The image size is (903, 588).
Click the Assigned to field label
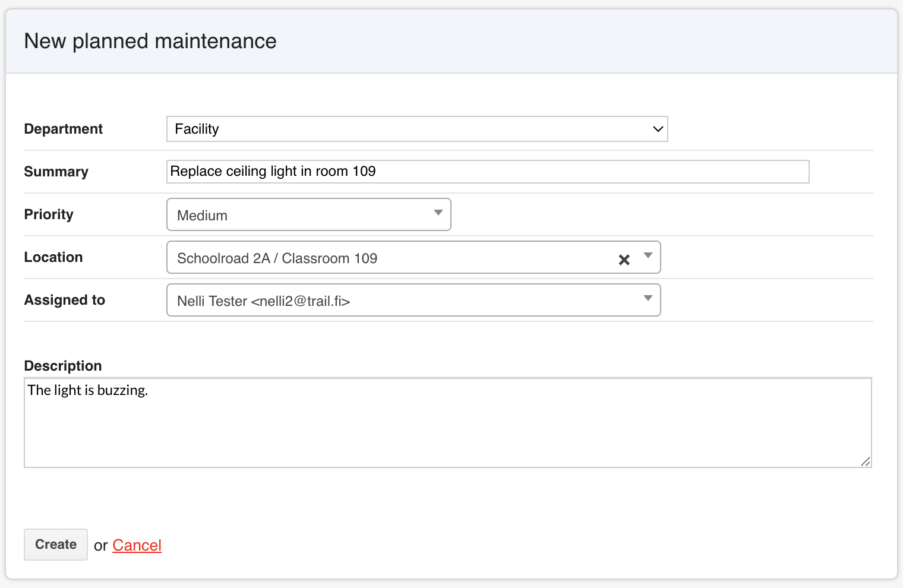[x=65, y=300]
